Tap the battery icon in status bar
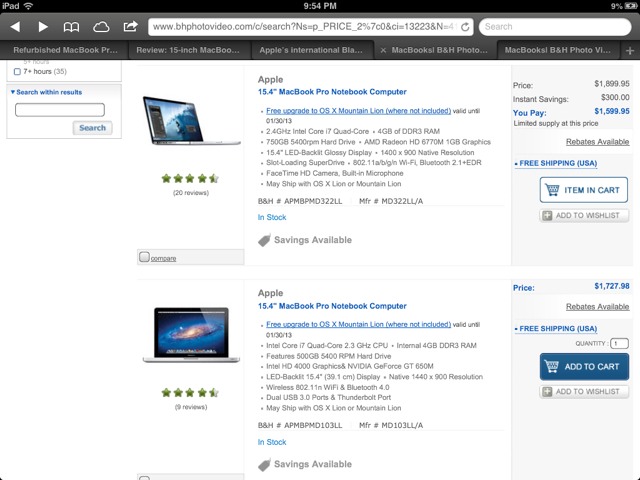This screenshot has width=640, height=480. click(x=631, y=6)
